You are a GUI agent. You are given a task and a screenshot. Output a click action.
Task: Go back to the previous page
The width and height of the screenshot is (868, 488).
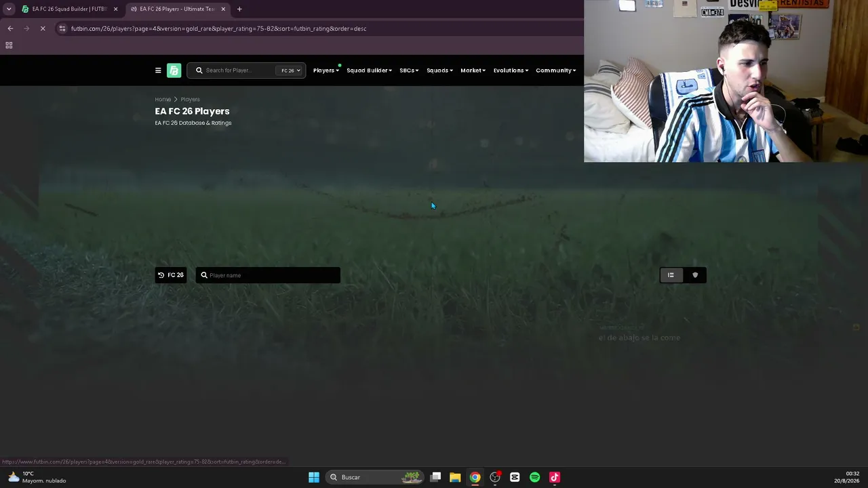[x=10, y=28]
